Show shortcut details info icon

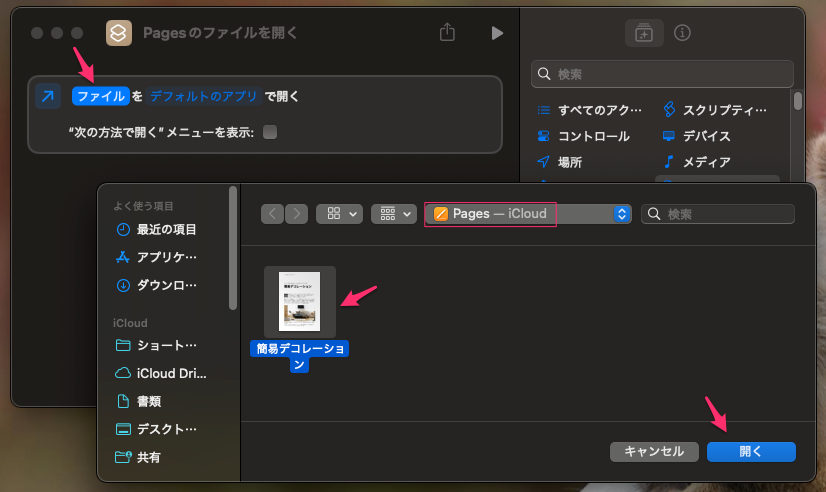683,33
